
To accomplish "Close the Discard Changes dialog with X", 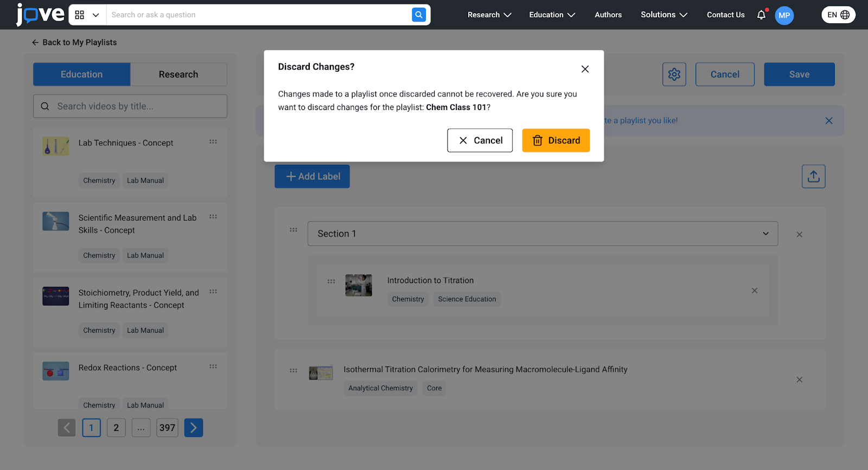I will [585, 69].
